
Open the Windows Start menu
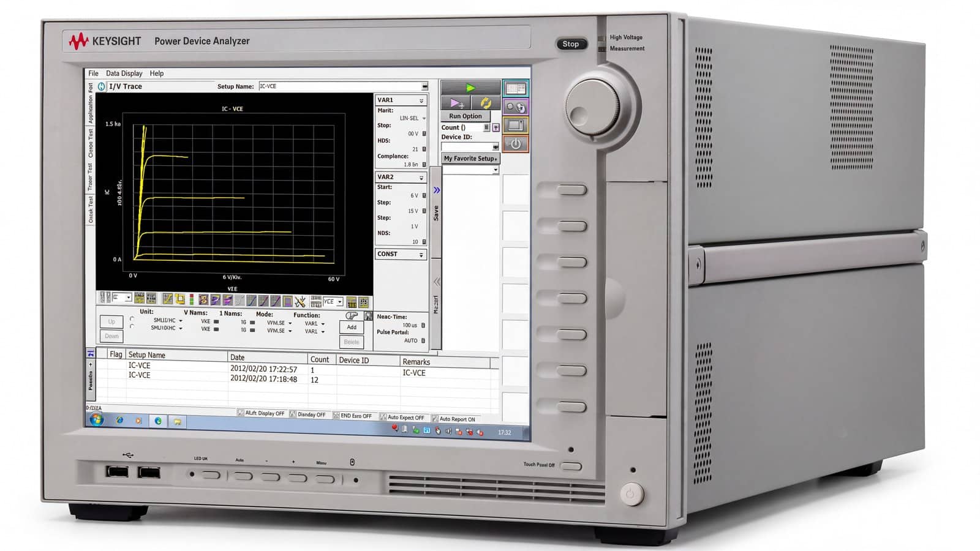(x=96, y=419)
